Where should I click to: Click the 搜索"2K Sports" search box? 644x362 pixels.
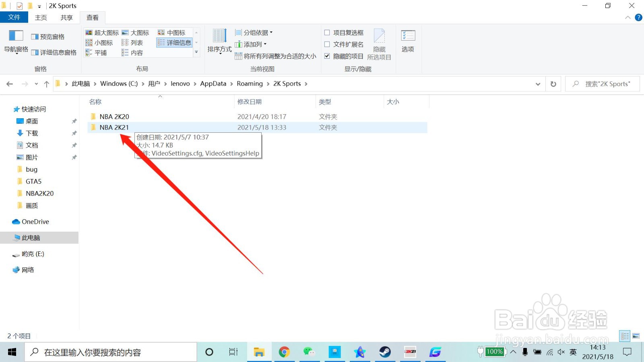(602, 84)
